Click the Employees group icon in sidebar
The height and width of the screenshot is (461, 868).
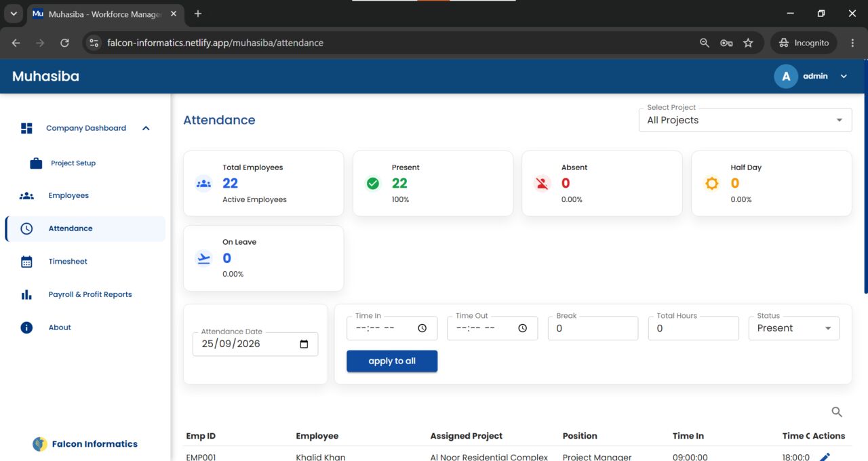tap(26, 196)
